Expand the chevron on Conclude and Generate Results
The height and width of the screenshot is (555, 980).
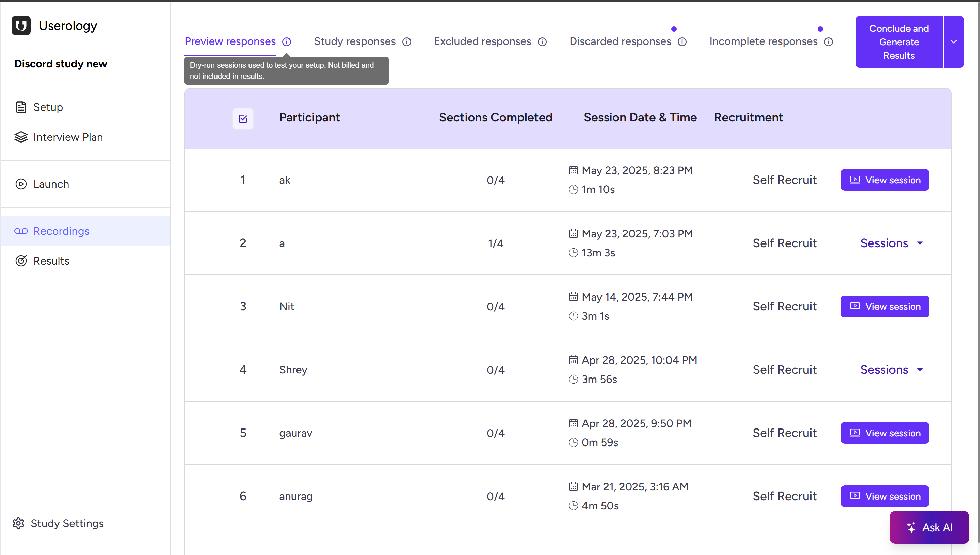(x=954, y=42)
